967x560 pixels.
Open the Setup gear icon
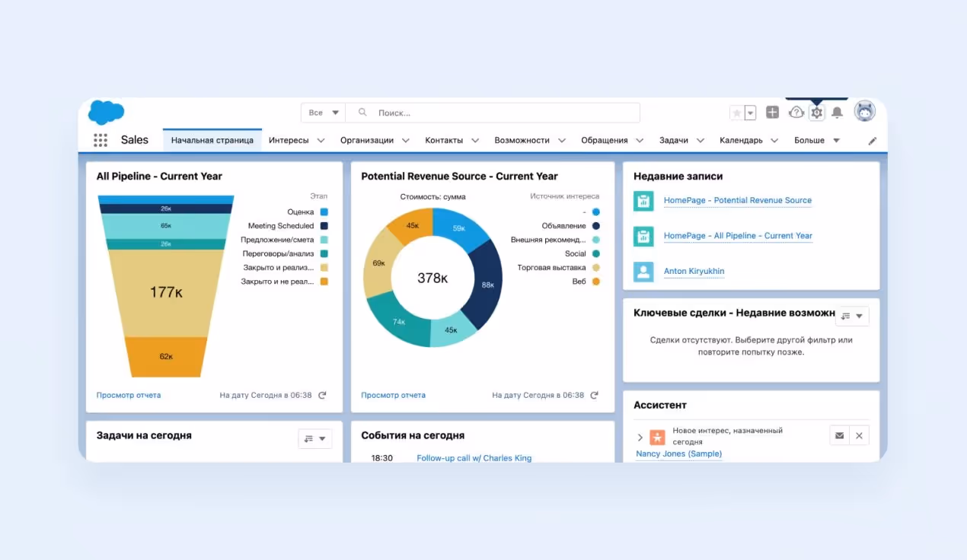click(x=815, y=111)
